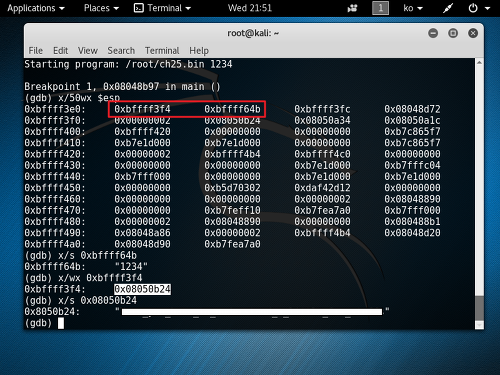Open the power system menu icon
This screenshot has height=375, width=500.
point(473,8)
